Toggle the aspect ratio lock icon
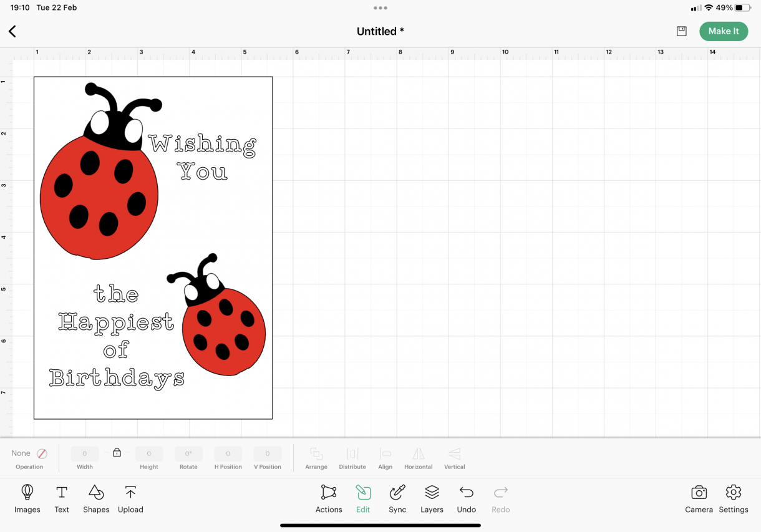This screenshot has width=761, height=532. point(117,453)
